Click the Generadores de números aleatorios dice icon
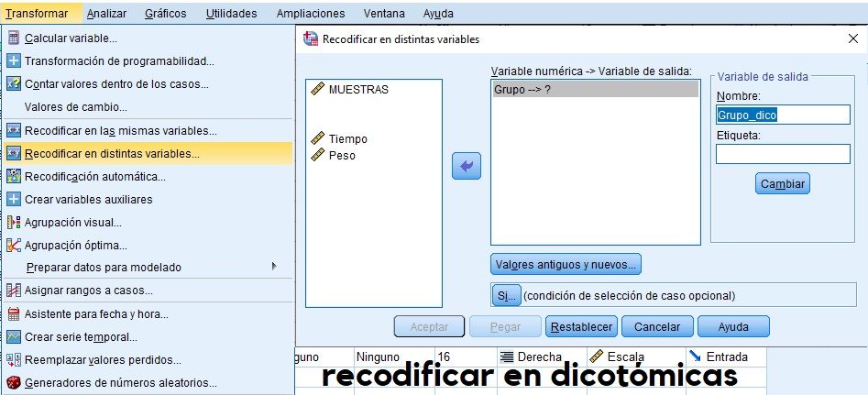Viewport: 868px width, 395px height. click(x=14, y=382)
